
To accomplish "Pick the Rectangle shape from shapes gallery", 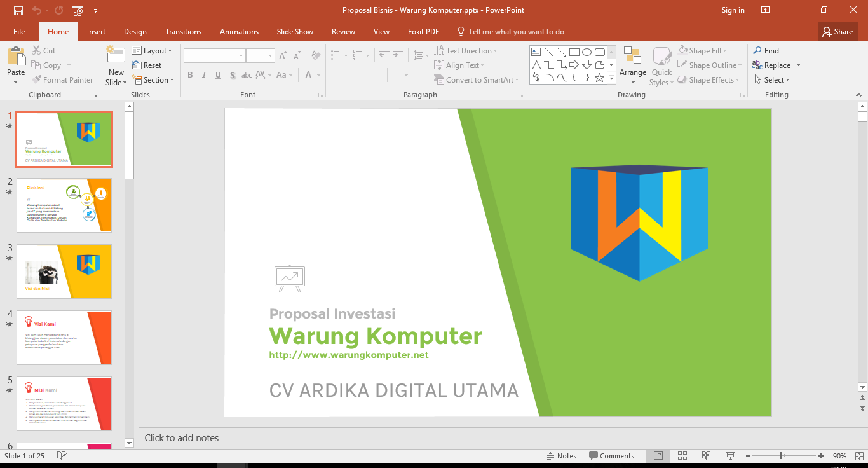I will pyautogui.click(x=574, y=52).
